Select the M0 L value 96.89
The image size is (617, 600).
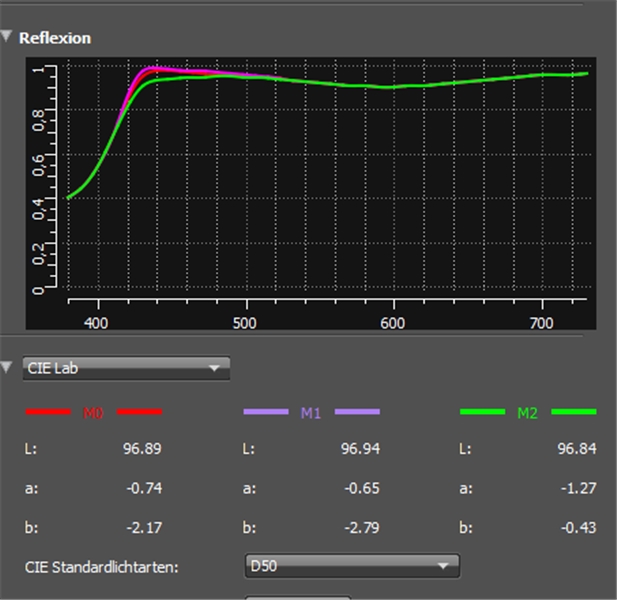coord(141,449)
